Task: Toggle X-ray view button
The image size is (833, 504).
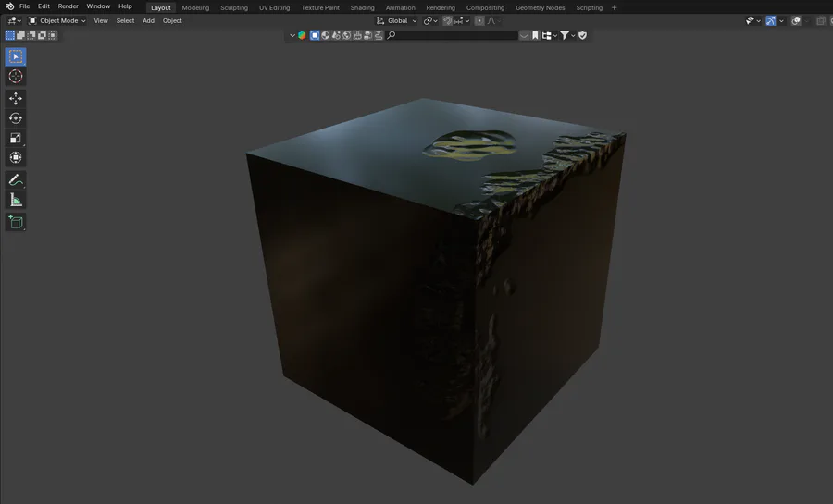Action: coord(821,20)
